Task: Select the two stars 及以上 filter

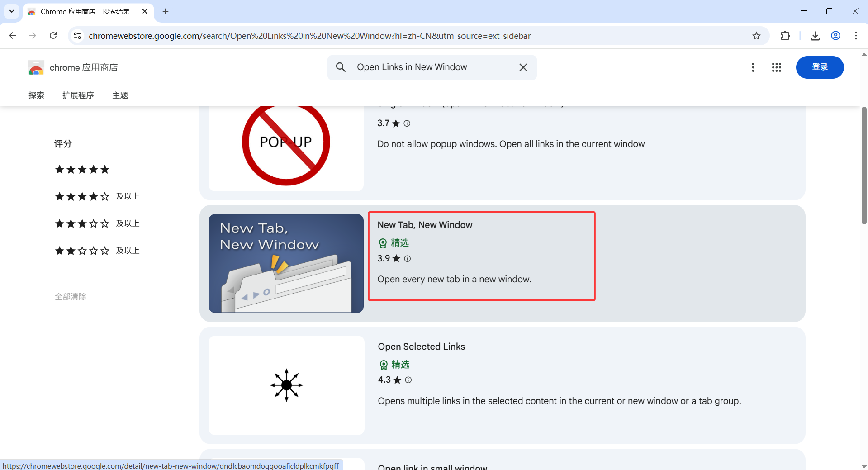Action: (x=97, y=251)
